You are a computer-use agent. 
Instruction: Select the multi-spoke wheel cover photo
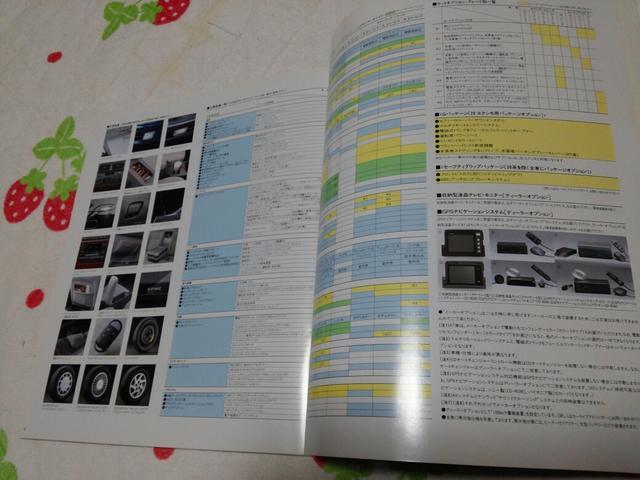pos(98,385)
